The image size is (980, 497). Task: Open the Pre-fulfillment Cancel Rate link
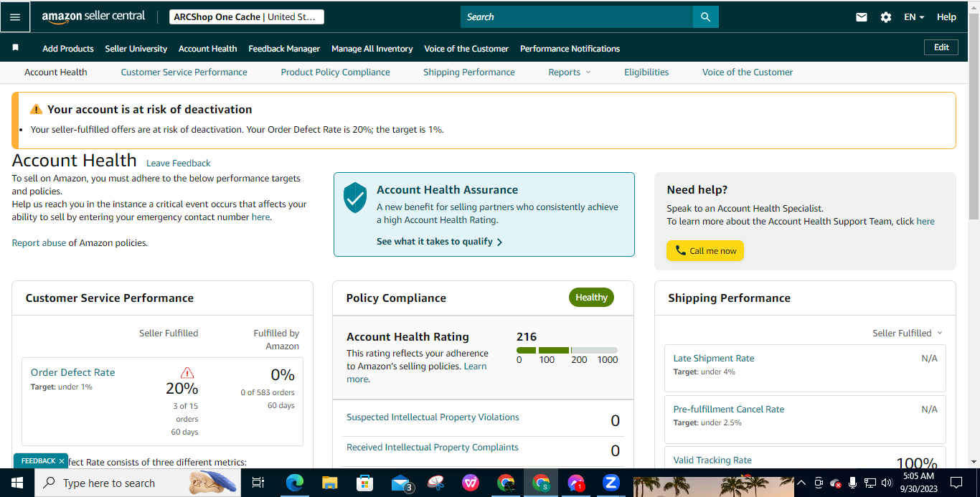coord(729,409)
